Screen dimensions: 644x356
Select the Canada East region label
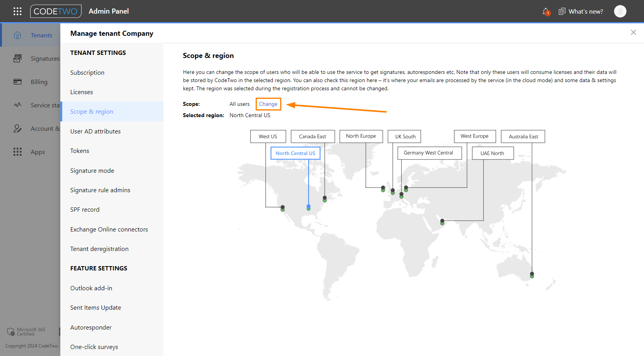312,137
